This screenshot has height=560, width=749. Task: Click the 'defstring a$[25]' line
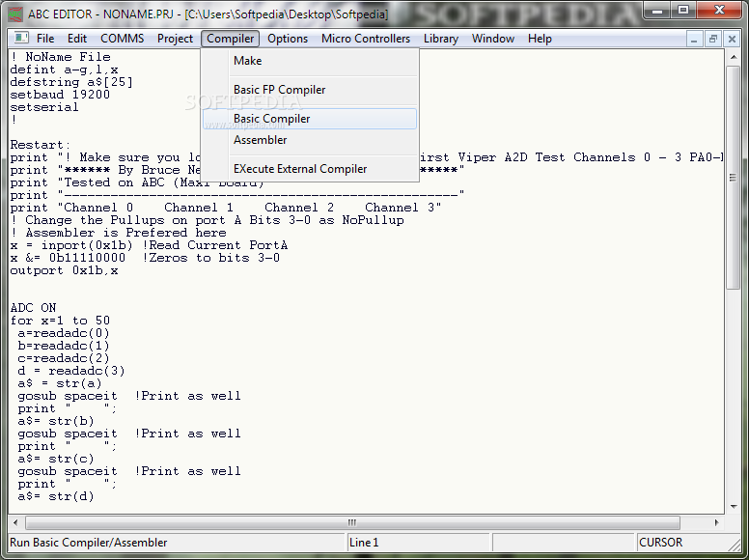pyautogui.click(x=71, y=82)
